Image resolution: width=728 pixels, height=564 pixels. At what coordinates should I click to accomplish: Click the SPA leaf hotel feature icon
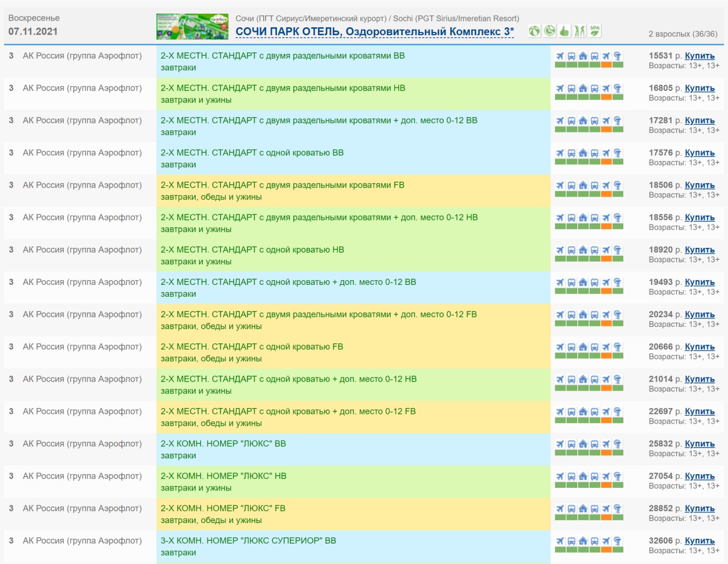[595, 31]
